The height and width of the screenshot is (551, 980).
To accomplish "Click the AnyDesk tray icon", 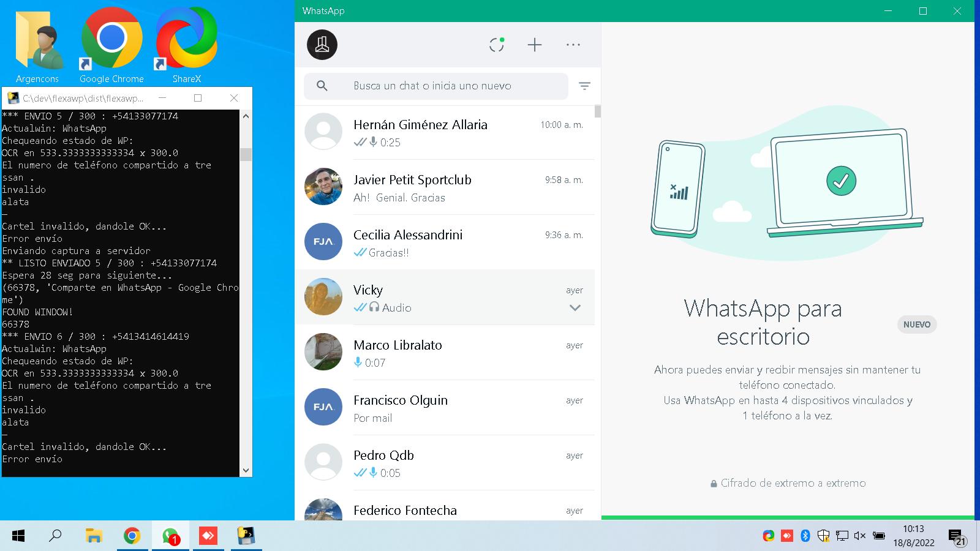I will pyautogui.click(x=787, y=536).
